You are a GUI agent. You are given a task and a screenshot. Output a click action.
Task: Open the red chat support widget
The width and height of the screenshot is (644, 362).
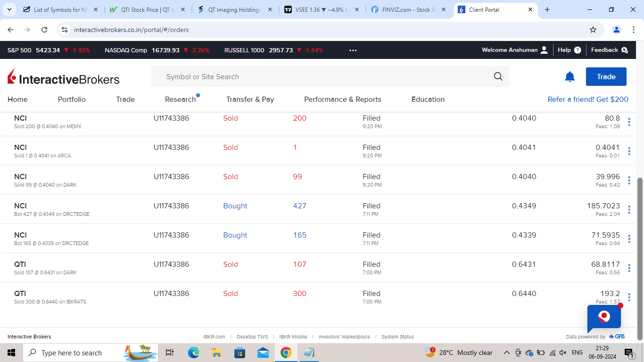604,317
